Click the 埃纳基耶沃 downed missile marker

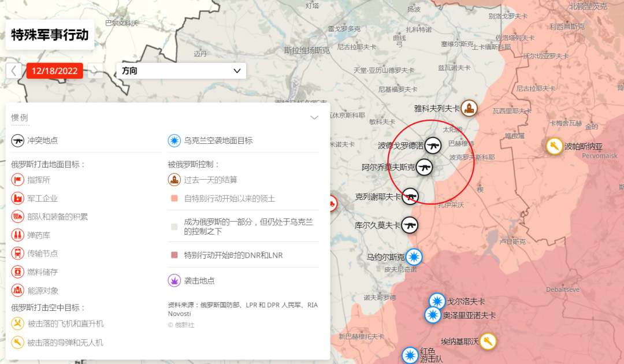click(488, 341)
